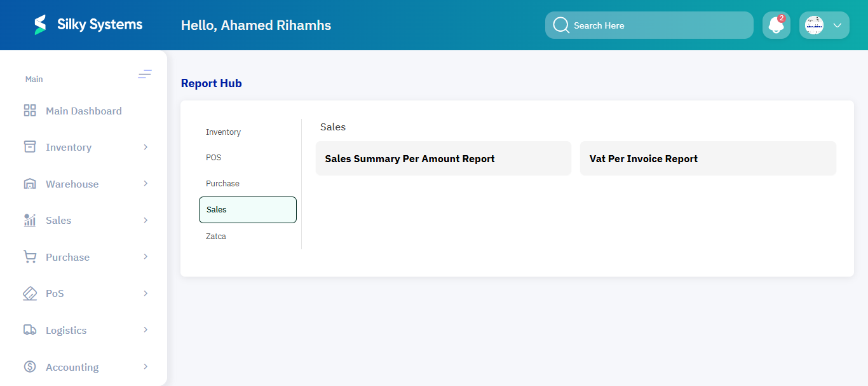Viewport: 868px width, 386px height.
Task: Select the Main Dashboard grid icon
Action: pos(29,110)
